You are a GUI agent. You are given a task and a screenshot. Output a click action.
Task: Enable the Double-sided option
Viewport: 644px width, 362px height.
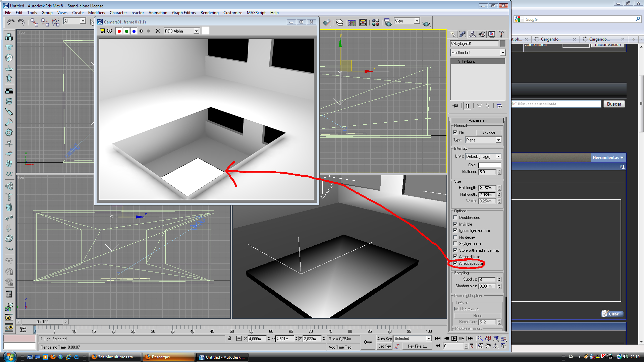(455, 218)
